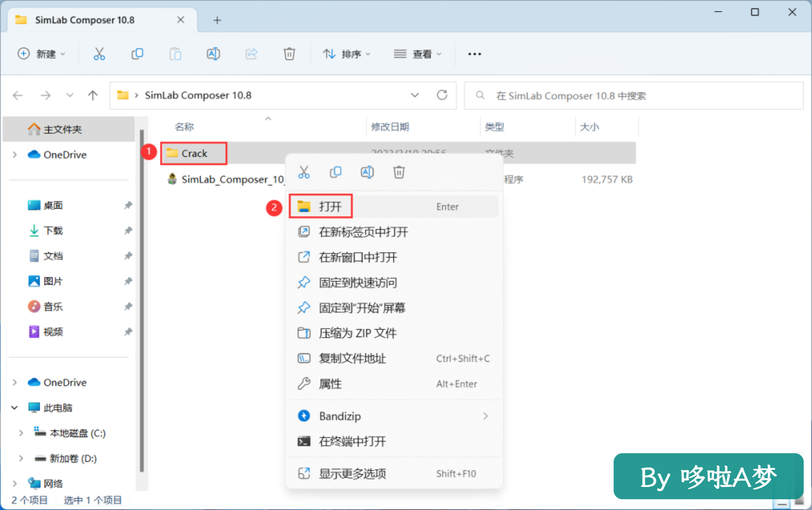Viewport: 812px width, 510px height.
Task: Click the 192,757 KB size value
Action: [x=607, y=179]
